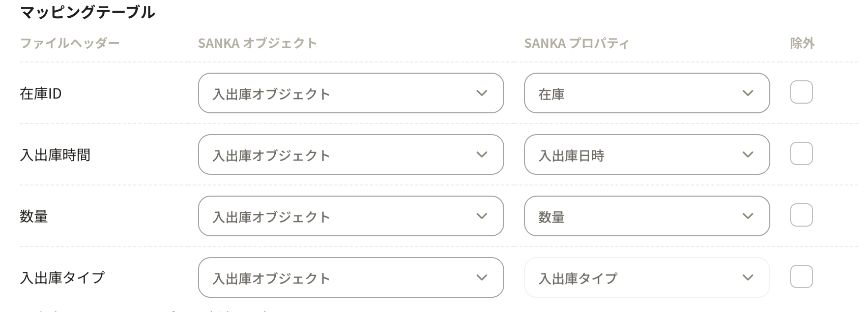
Task: Click chevron arrow in 在庫 property selector
Action: tap(747, 93)
